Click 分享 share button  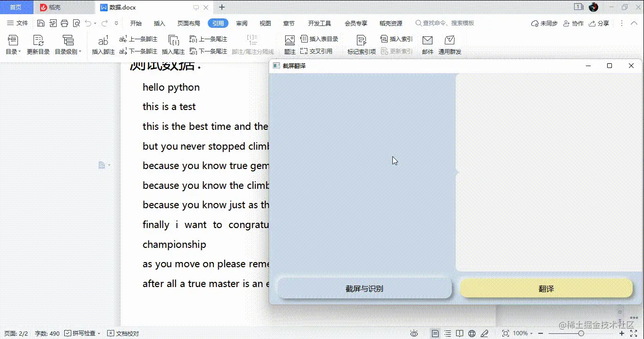[599, 23]
